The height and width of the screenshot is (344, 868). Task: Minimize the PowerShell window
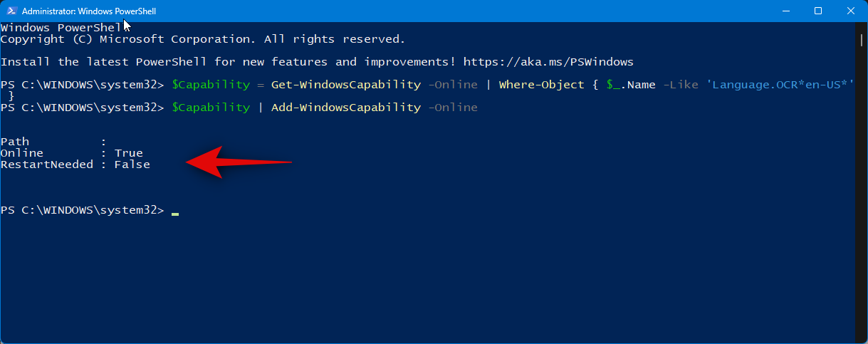pos(785,11)
